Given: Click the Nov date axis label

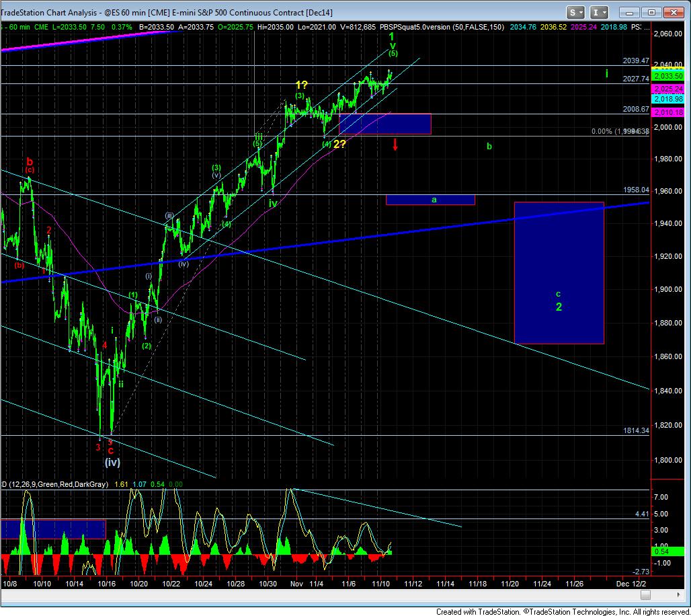Looking at the screenshot, I should pyautogui.click(x=296, y=584).
